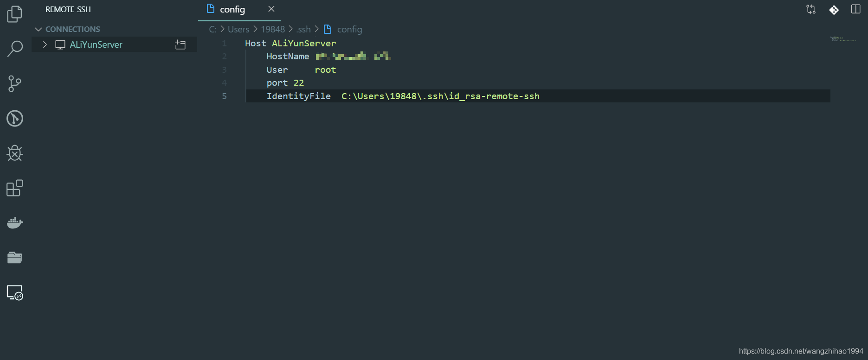Open the Search view icon

coord(15,49)
